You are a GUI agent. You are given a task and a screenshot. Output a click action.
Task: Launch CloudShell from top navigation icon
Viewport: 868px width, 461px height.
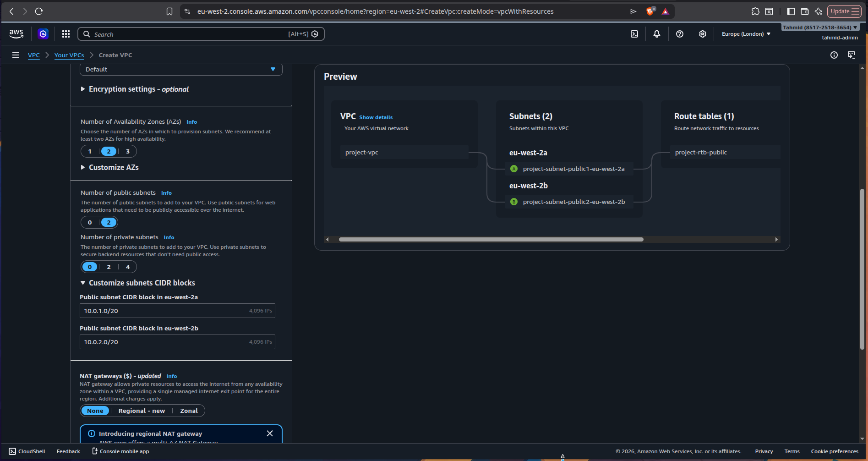pyautogui.click(x=634, y=34)
